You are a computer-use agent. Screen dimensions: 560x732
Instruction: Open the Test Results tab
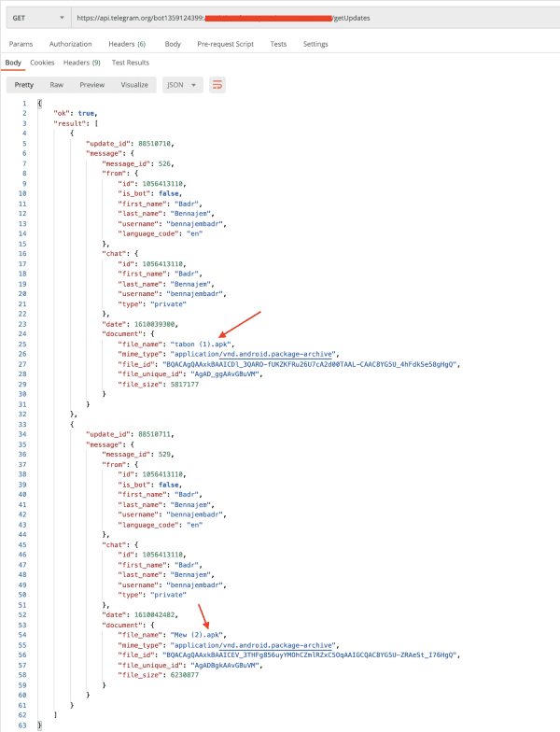131,63
